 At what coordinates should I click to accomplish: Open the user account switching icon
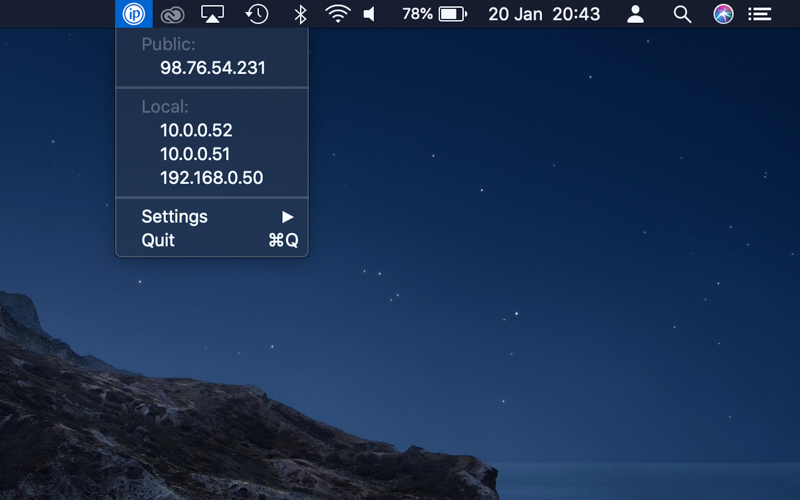pyautogui.click(x=635, y=14)
